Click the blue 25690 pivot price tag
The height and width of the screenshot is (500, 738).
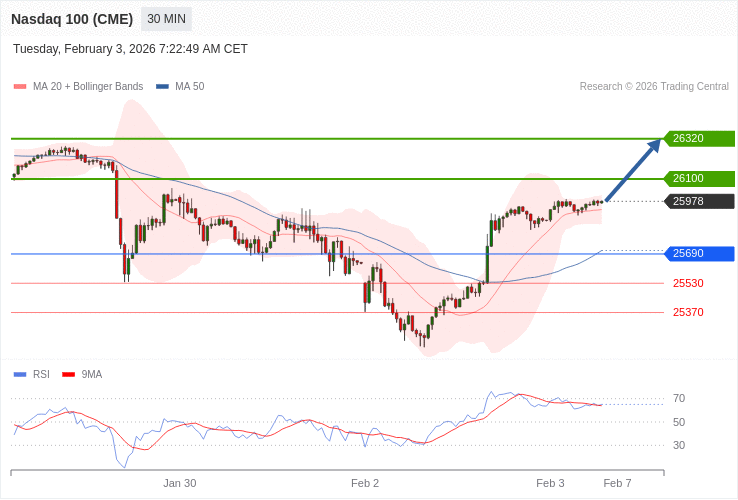coord(699,254)
